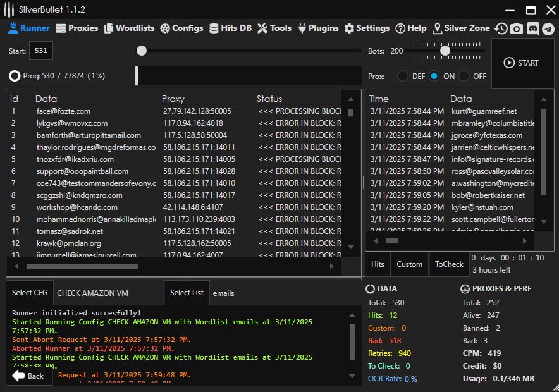The image size is (559, 392).
Task: Click the Proxy column header
Action: (x=173, y=99)
